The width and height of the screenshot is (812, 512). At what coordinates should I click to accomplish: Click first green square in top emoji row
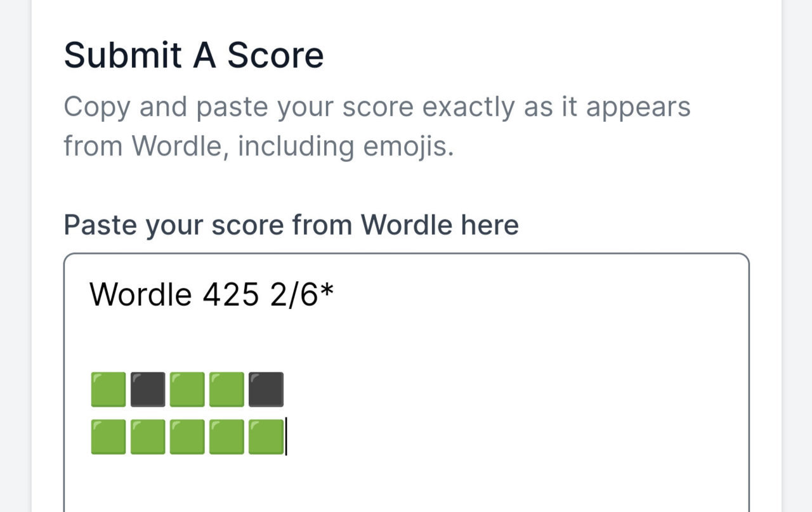point(108,390)
